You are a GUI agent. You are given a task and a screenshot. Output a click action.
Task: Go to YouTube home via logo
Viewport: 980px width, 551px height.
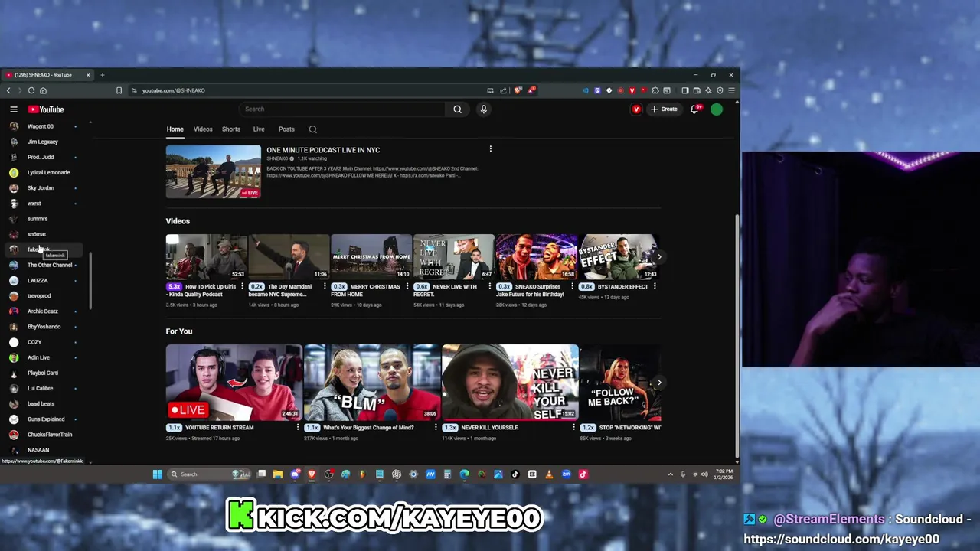tap(46, 109)
